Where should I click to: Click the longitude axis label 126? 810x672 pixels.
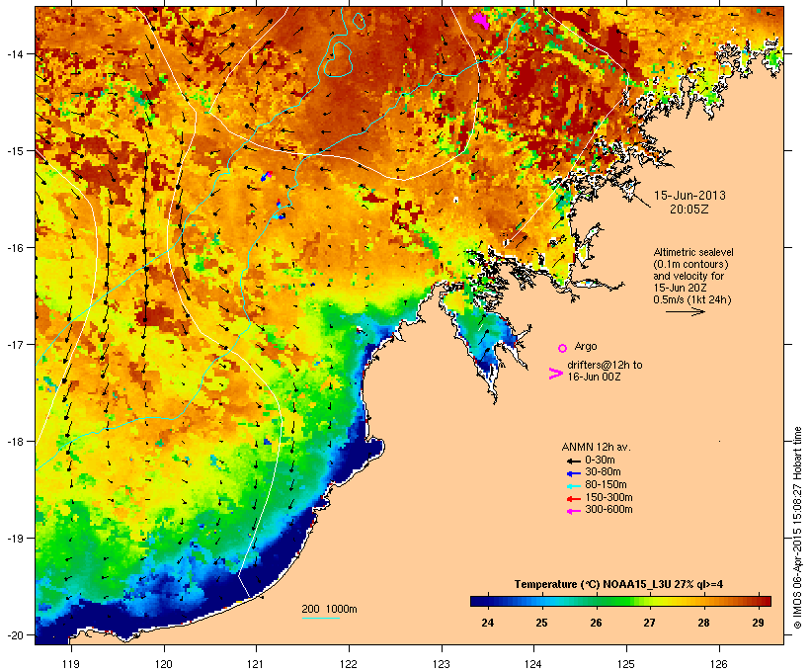719,664
